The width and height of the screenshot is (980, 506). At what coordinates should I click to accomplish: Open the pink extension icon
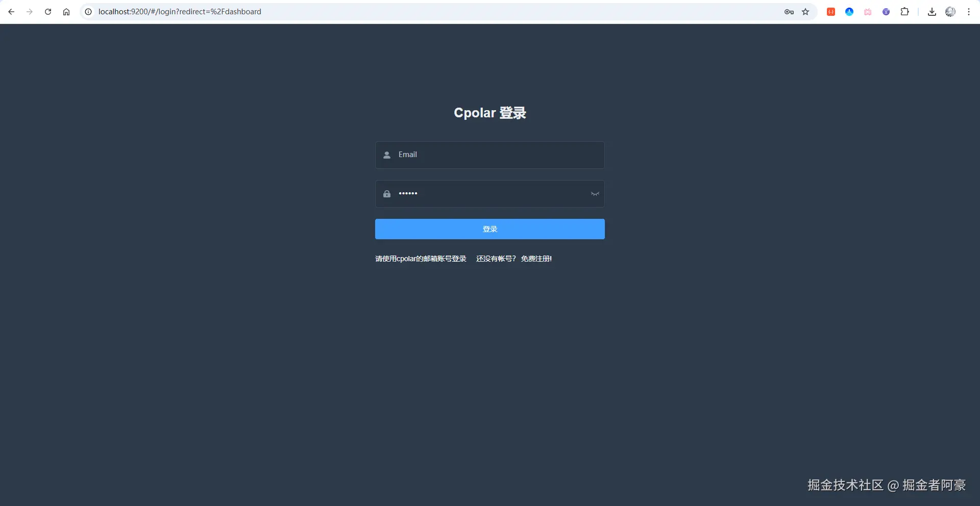(x=868, y=12)
